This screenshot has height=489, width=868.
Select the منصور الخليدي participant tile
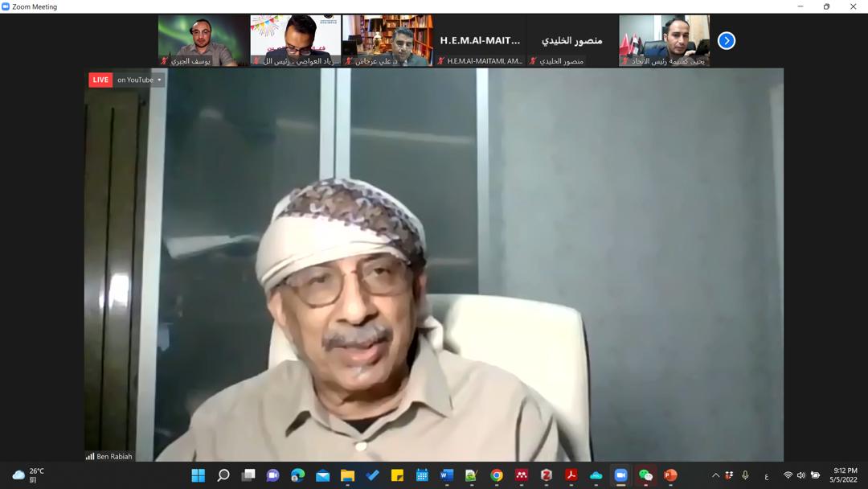(x=571, y=40)
